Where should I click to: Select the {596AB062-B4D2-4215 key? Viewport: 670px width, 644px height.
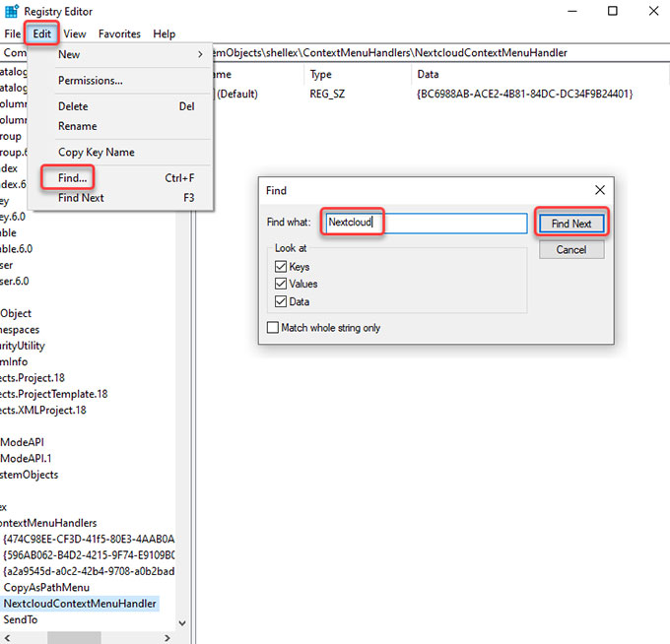pos(89,555)
